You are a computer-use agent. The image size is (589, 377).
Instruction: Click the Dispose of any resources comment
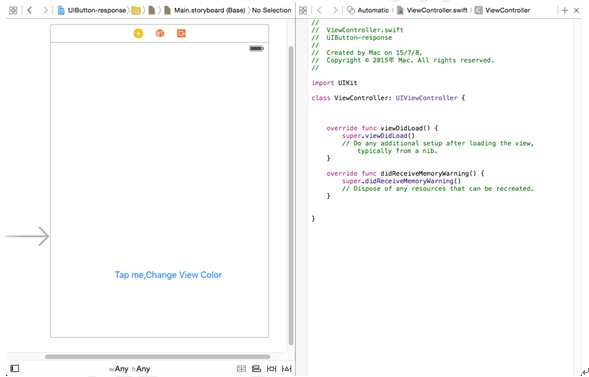[438, 188]
